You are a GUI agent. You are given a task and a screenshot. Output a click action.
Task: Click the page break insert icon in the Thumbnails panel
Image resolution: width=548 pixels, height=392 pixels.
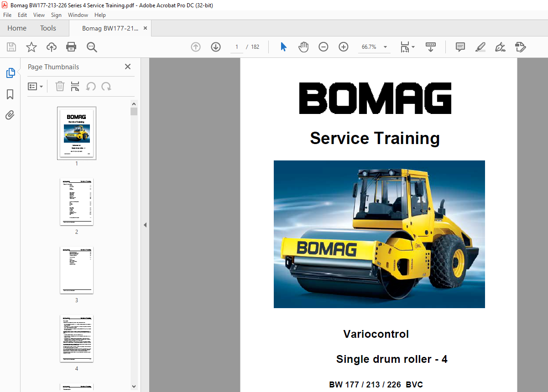click(75, 86)
